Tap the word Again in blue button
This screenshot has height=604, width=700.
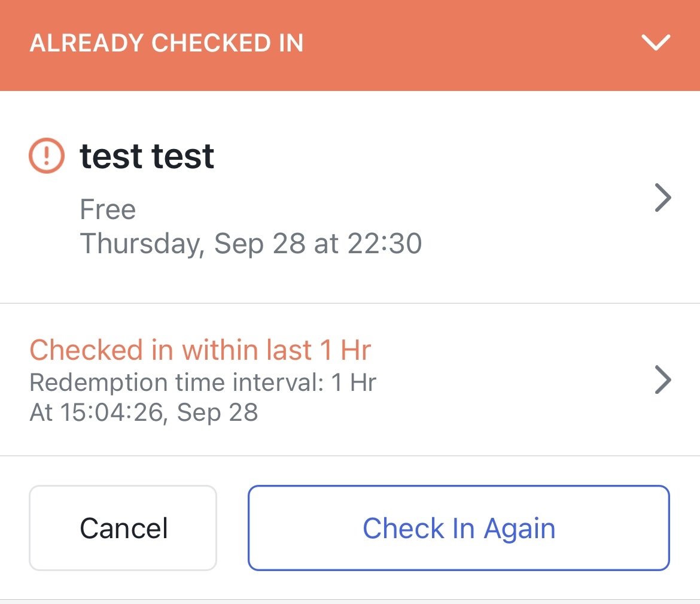click(x=520, y=530)
